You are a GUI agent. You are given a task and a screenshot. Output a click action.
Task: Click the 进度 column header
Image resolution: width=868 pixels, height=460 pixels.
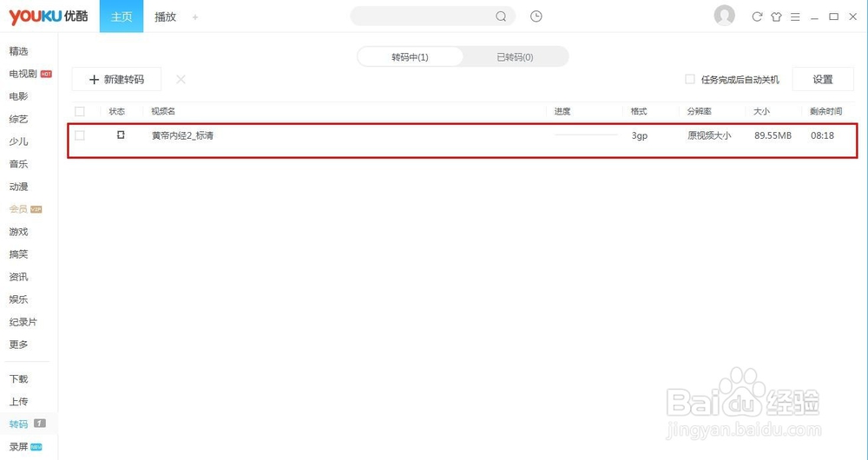tap(562, 111)
